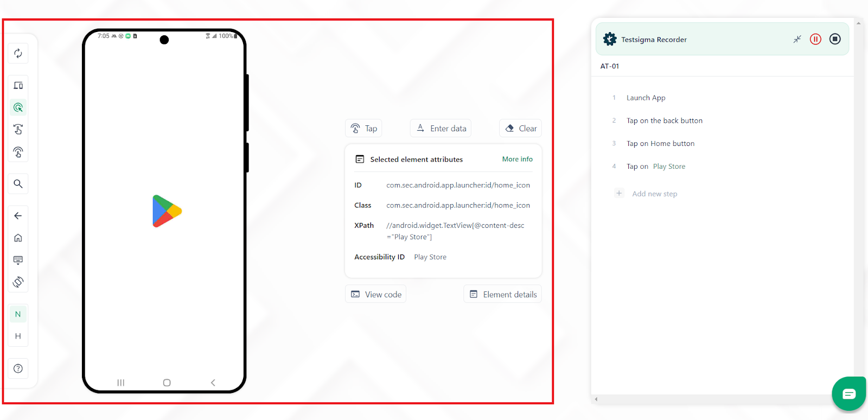Switch to H mode in sidebar
Screen dimensions: 868x420
click(x=18, y=336)
